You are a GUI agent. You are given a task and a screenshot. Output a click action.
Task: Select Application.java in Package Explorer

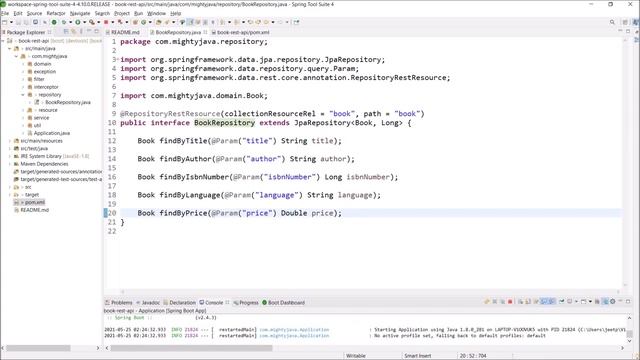[52, 133]
